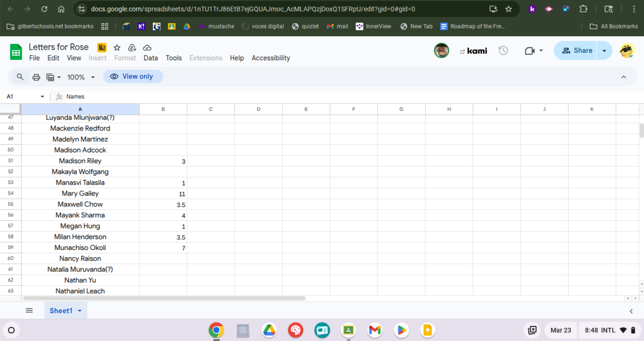Select the Munachiso Okoli cell

(80, 248)
